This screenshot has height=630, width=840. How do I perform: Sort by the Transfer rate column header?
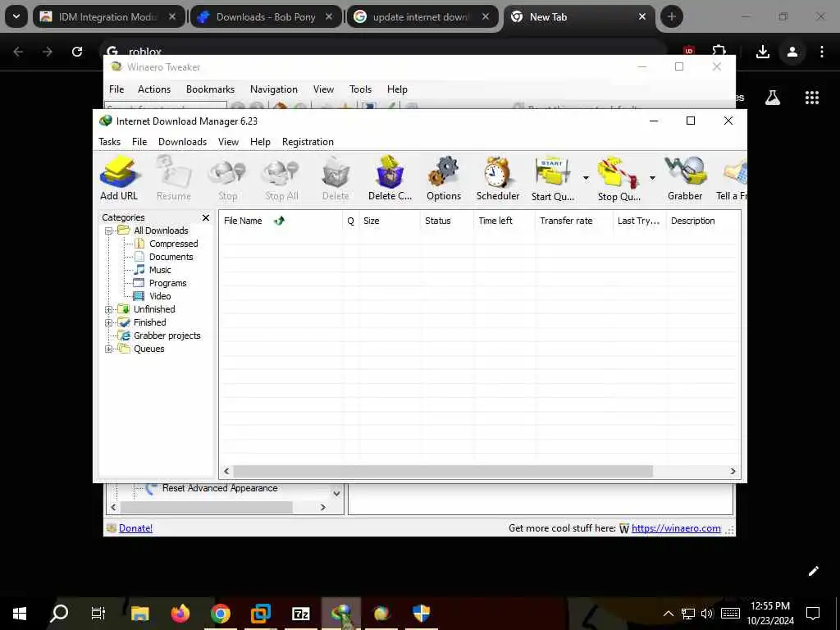point(573,221)
